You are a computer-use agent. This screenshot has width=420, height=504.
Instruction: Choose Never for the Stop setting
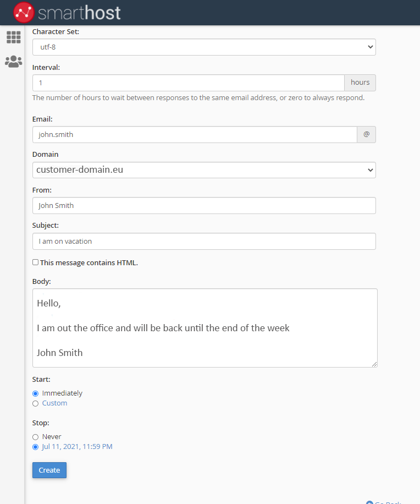pyautogui.click(x=36, y=437)
